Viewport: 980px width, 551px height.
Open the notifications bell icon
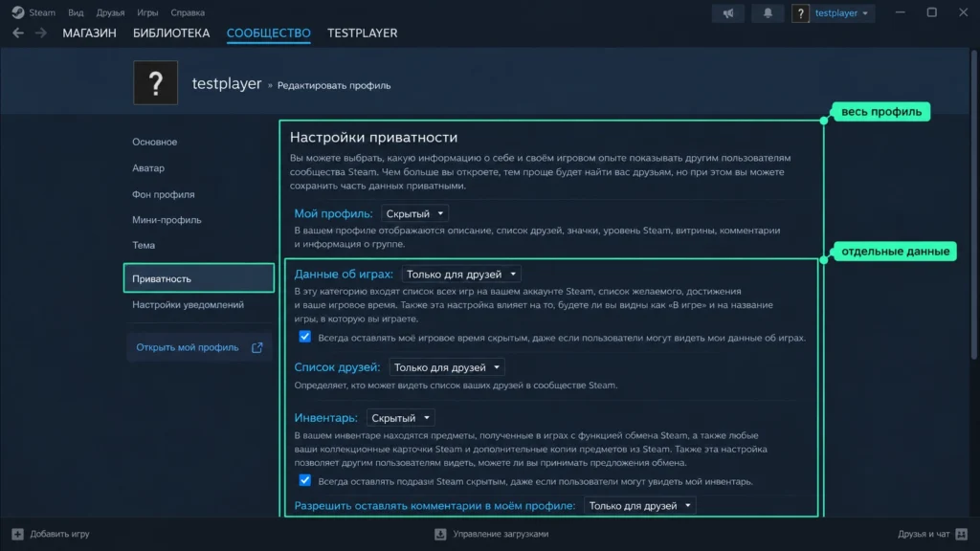768,13
